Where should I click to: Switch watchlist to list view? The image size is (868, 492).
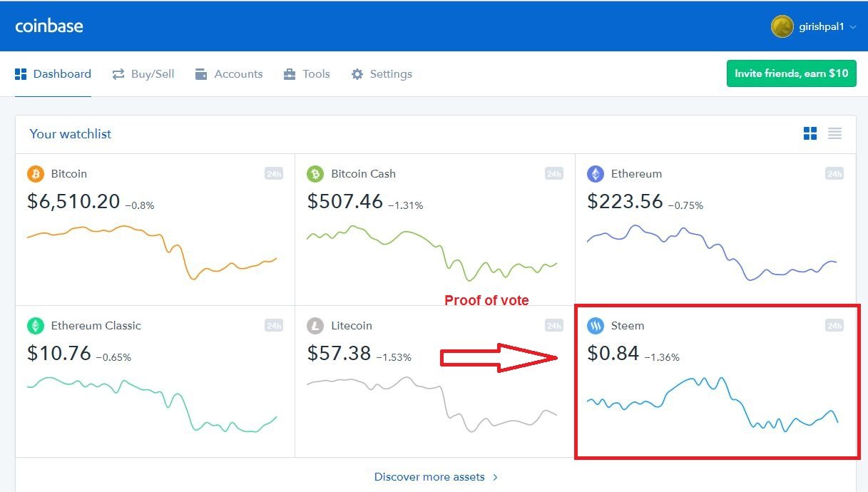(x=834, y=133)
